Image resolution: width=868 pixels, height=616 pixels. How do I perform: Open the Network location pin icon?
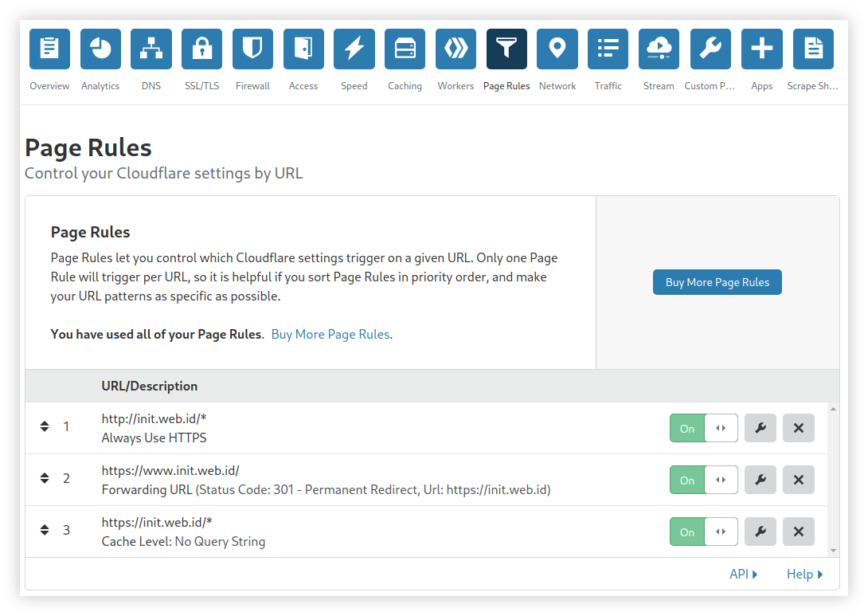tap(557, 49)
